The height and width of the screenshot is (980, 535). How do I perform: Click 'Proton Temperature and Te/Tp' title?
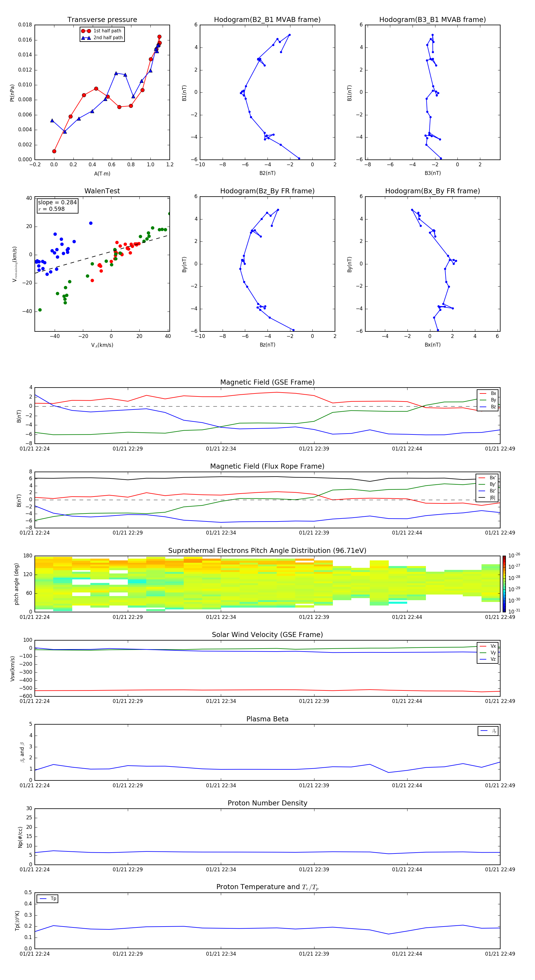click(267, 887)
